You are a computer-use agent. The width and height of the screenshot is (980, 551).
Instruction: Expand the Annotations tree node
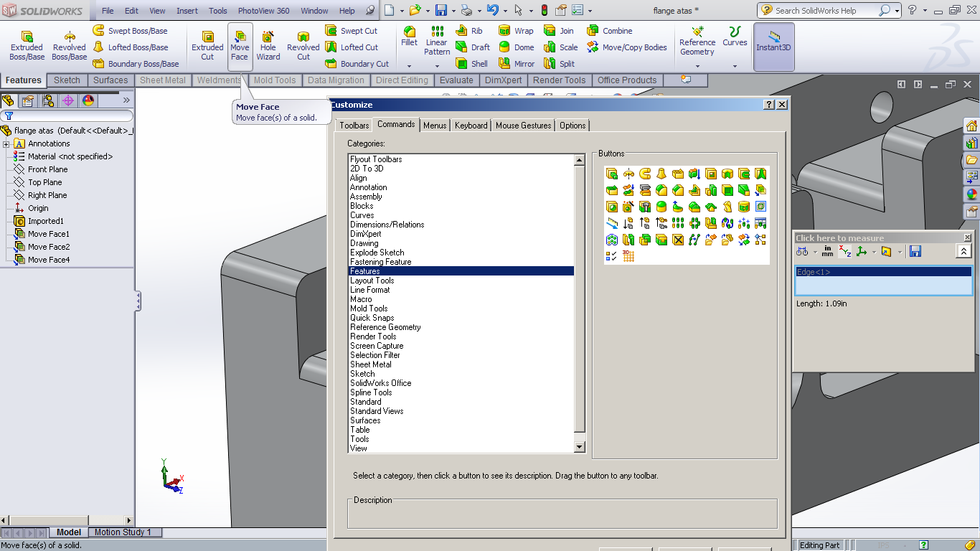[x=6, y=143]
